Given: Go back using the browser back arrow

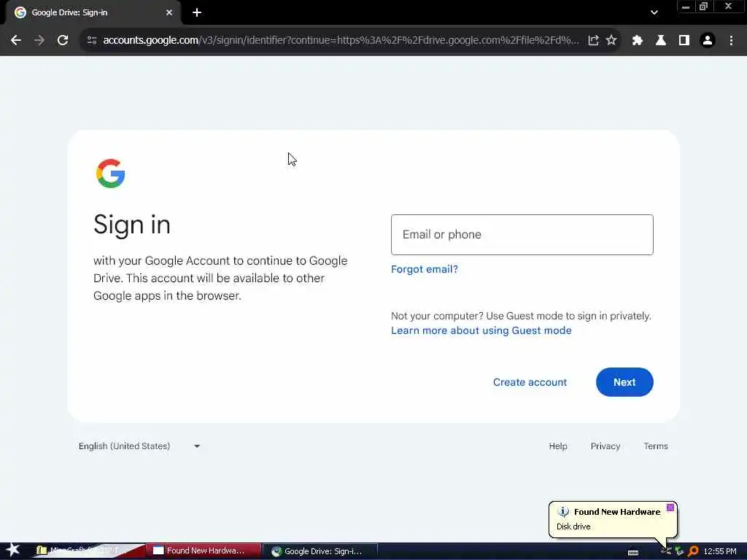Looking at the screenshot, I should 16,41.
